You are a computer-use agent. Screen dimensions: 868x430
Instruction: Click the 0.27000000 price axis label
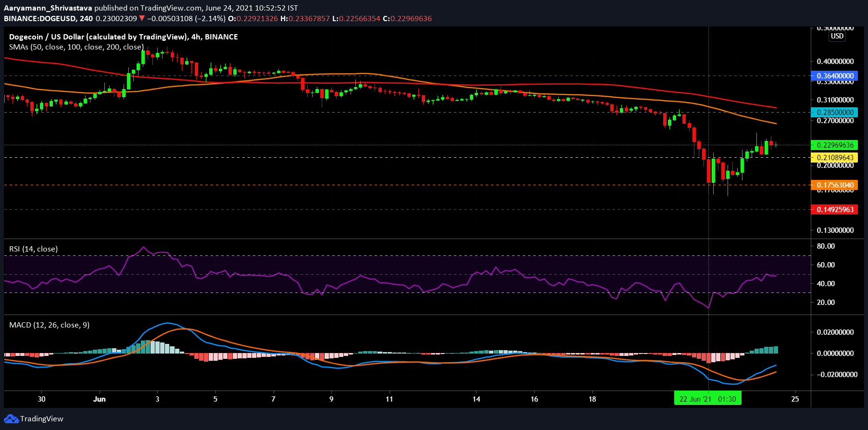pos(835,121)
